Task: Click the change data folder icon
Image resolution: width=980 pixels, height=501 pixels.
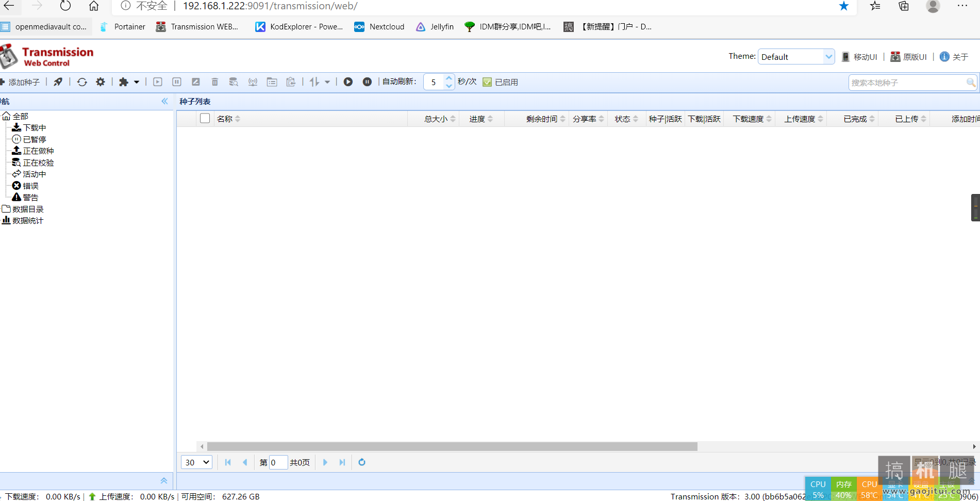Action: pos(272,82)
